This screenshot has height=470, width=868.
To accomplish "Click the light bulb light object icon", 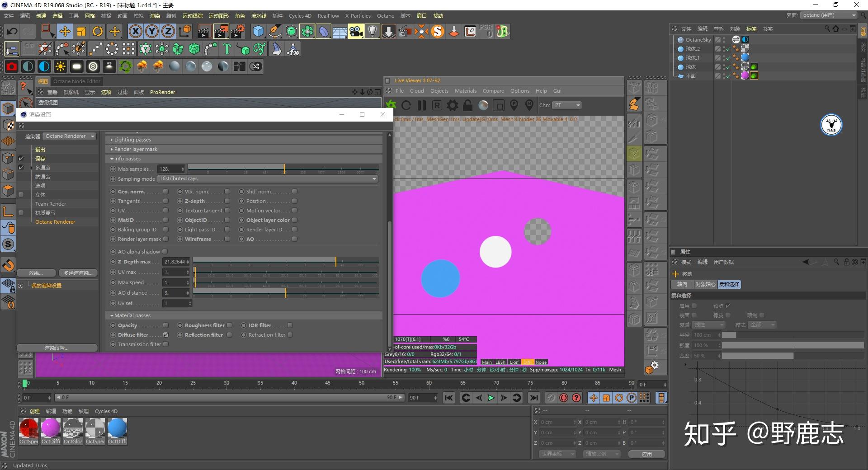I will click(372, 32).
